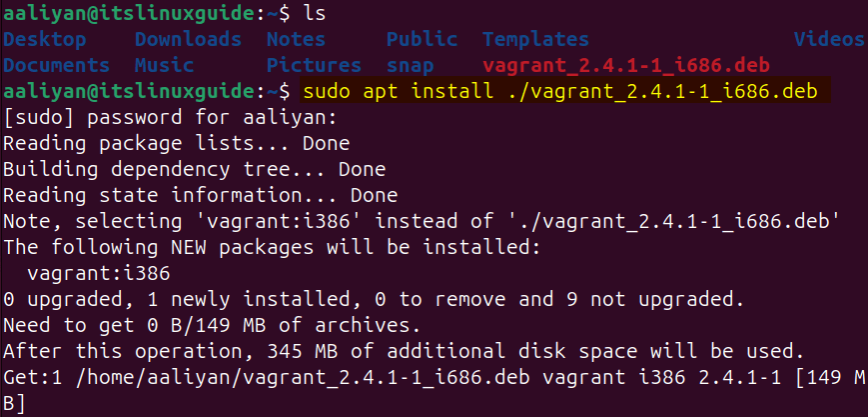Click the Desktop directory in ls output
The image size is (868, 417).
(44, 40)
